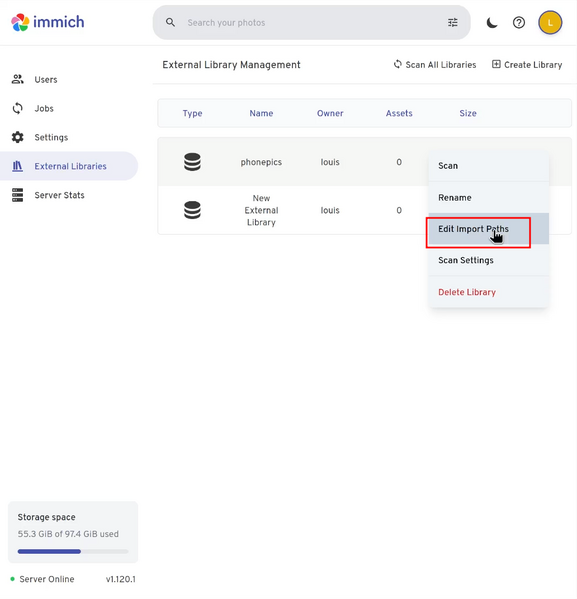Viewport: 577px width, 599px height.
Task: Open search filter options icon
Action: click(x=452, y=23)
